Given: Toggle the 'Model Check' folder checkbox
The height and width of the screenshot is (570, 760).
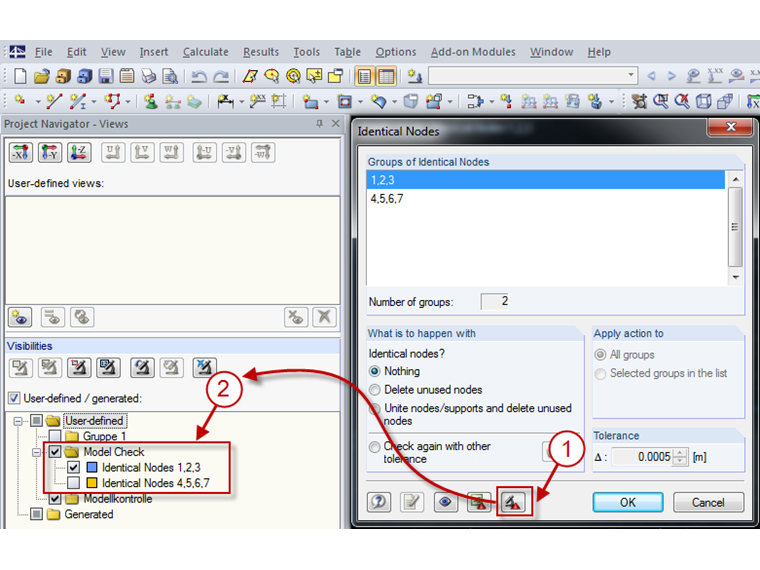Looking at the screenshot, I should pos(55,452).
